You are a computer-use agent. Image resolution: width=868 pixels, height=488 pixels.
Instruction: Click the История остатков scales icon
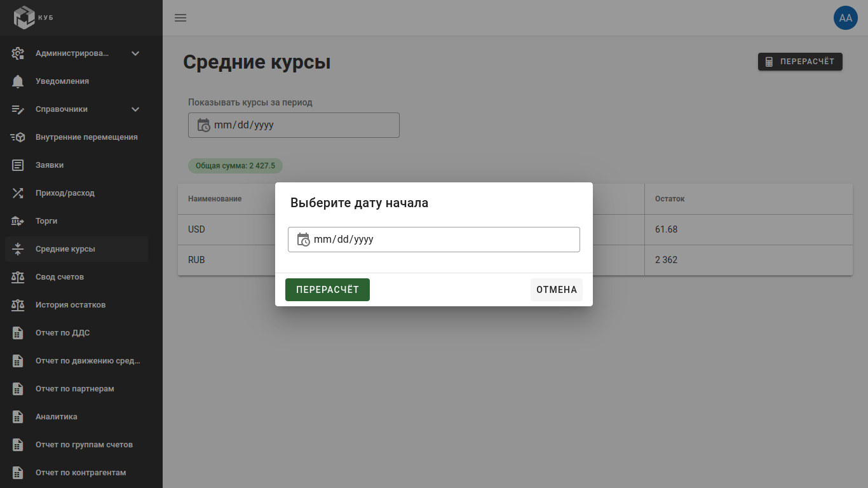tap(18, 305)
